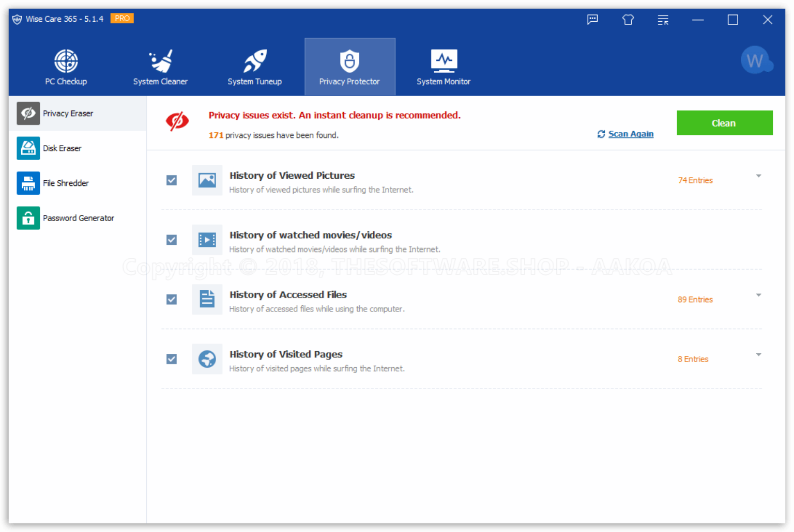Expand the History of Viewed Pictures entries

point(759,176)
